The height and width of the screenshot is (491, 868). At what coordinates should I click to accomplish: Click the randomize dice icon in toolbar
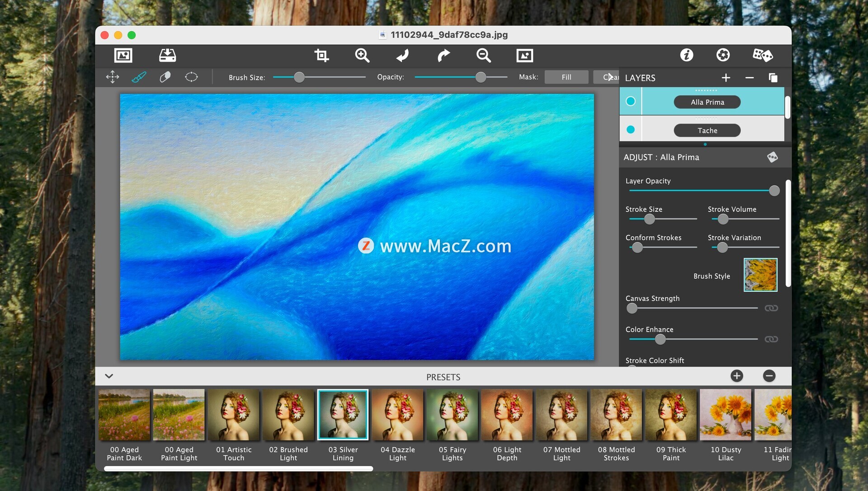click(x=763, y=55)
